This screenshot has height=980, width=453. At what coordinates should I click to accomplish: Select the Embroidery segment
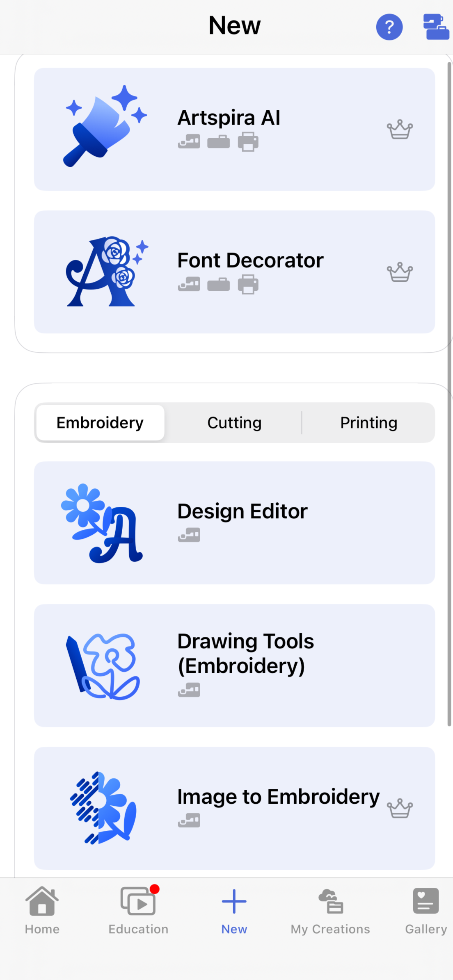[100, 423]
